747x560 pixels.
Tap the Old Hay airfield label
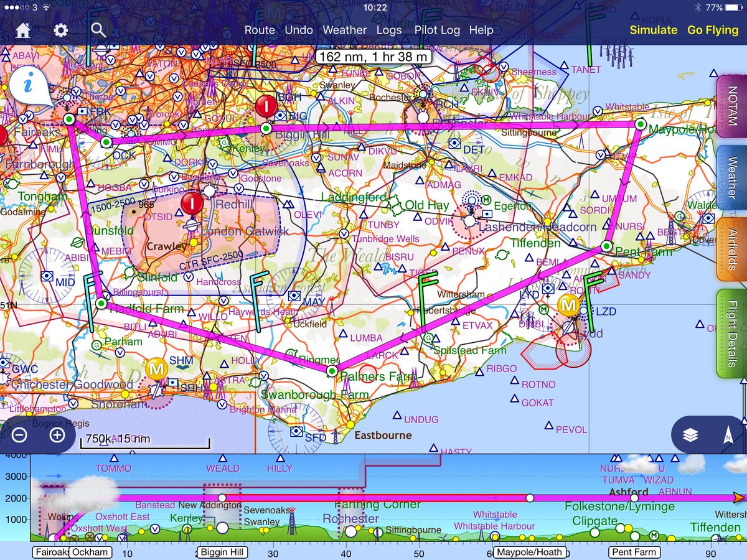point(426,205)
